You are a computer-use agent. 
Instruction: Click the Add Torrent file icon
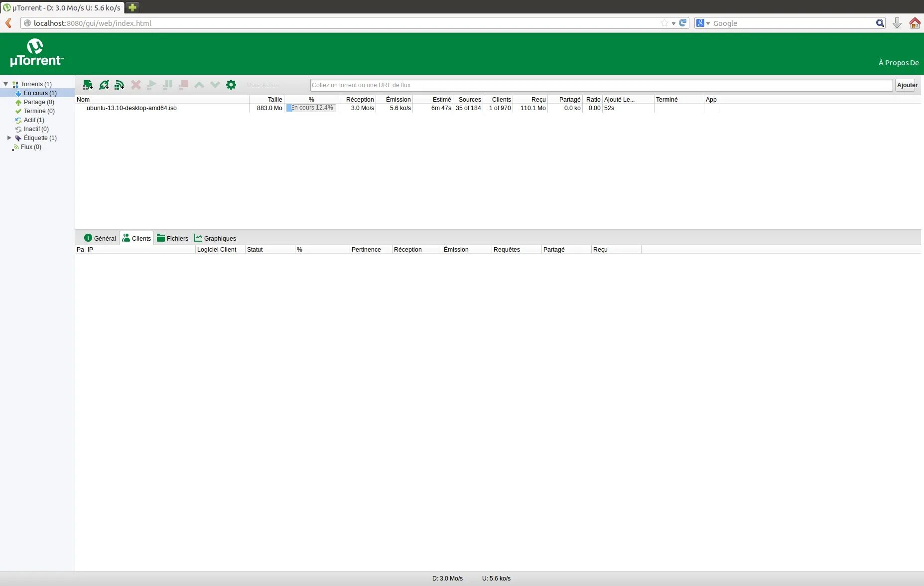[88, 85]
